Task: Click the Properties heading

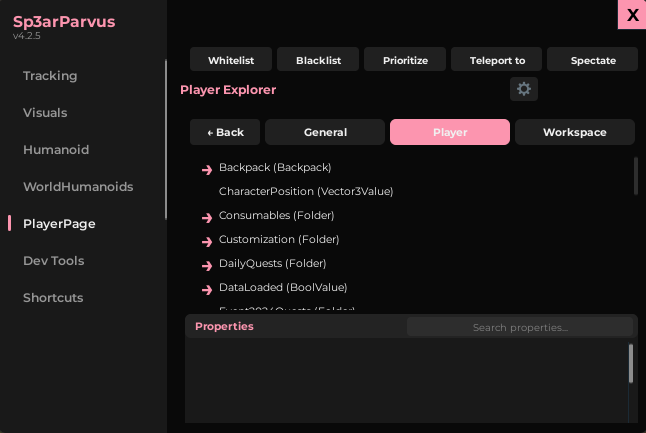Action: tap(224, 326)
